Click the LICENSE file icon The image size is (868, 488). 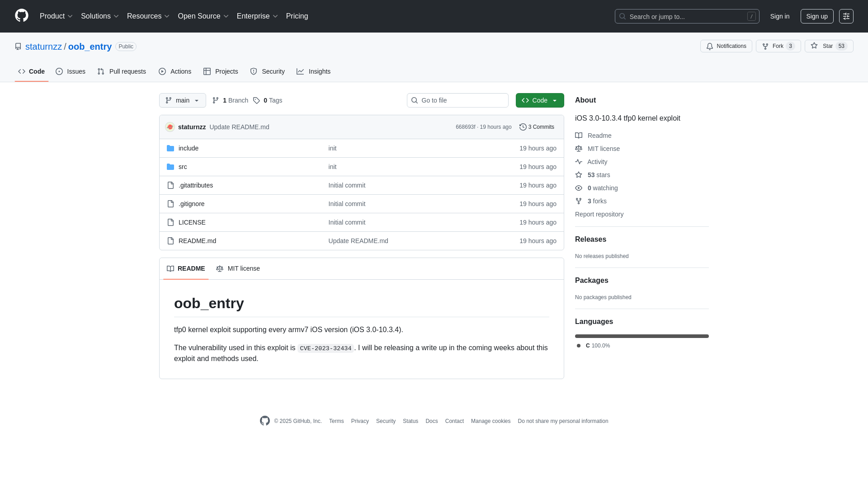pyautogui.click(x=170, y=222)
